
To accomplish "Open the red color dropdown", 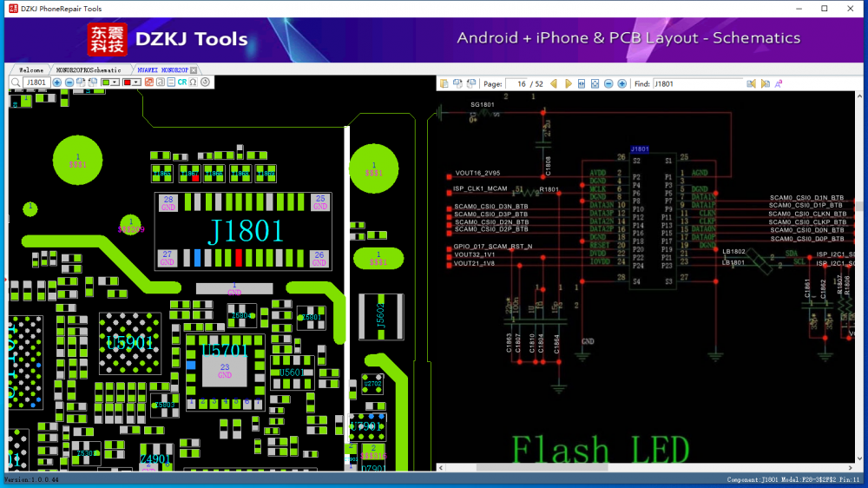I will [132, 82].
